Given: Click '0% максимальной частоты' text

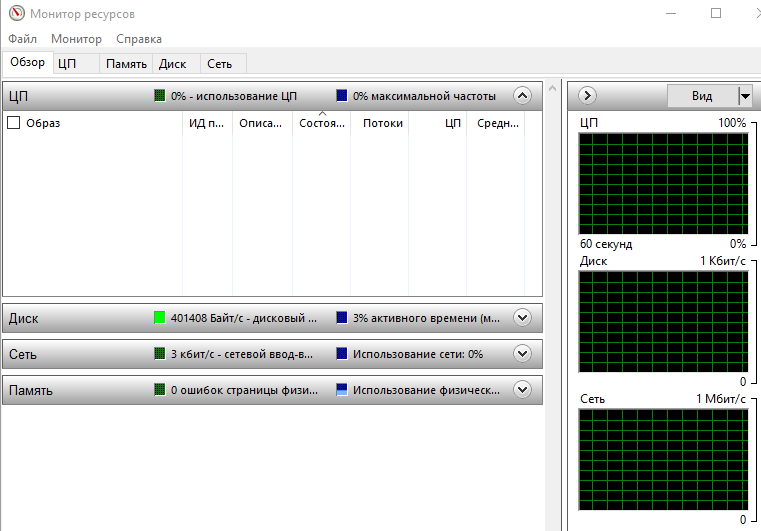Looking at the screenshot, I should click(424, 96).
